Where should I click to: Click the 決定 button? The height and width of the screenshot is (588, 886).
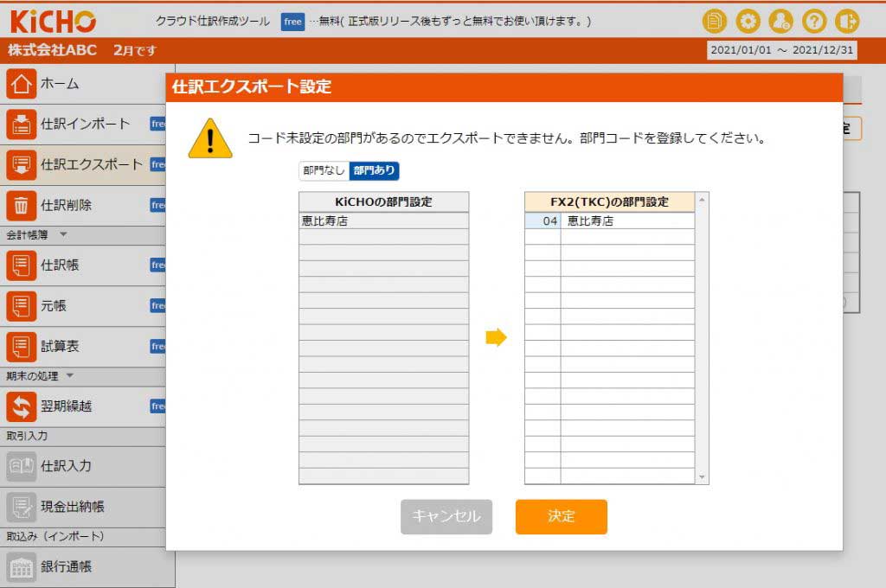coord(561,517)
